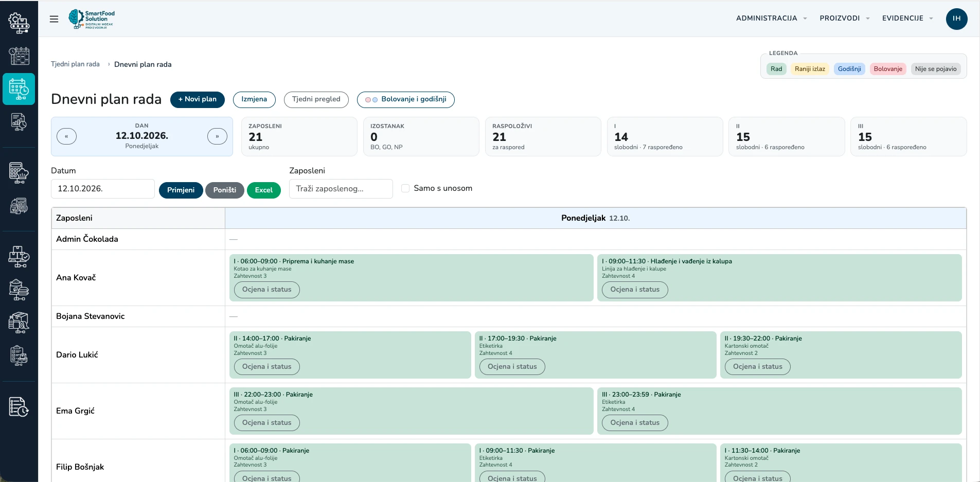980x482 pixels.
Task: Click the Bolovanje legend swatch
Action: (888, 69)
